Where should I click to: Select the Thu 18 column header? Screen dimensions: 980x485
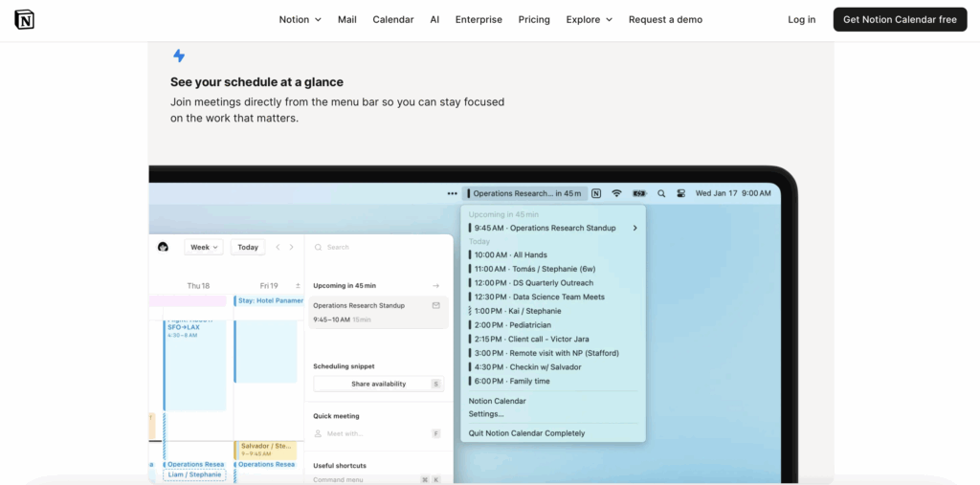(198, 286)
